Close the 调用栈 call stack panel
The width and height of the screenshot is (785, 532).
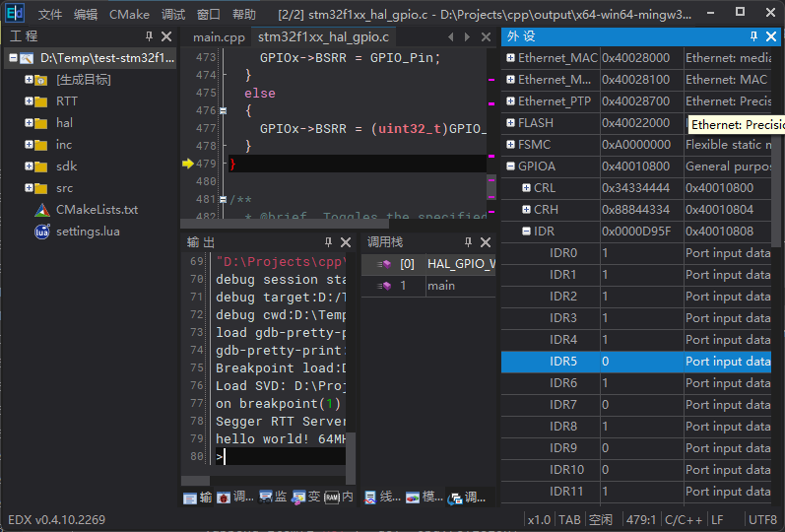coord(484,242)
